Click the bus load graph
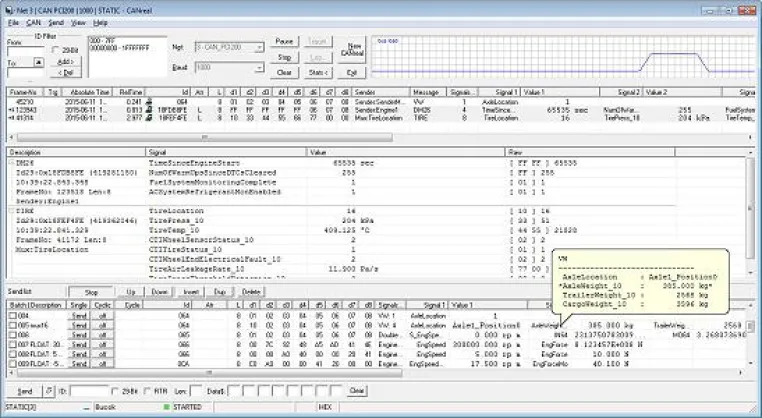 (563, 56)
